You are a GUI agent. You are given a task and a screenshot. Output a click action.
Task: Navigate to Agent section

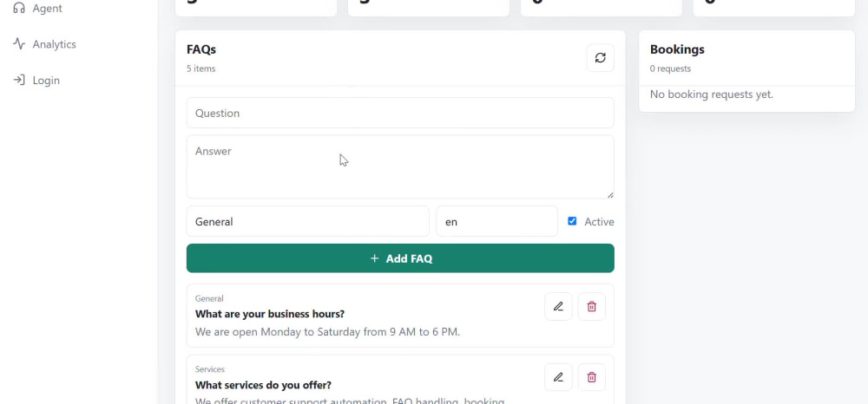[47, 9]
